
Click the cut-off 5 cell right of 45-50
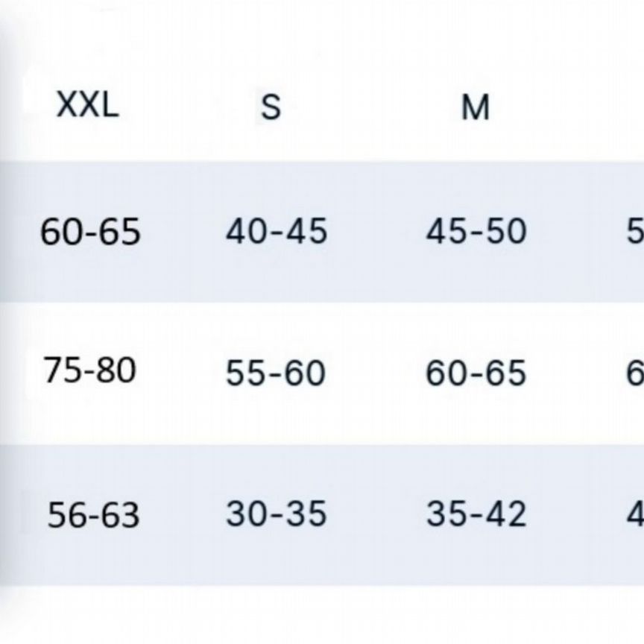tap(635, 232)
